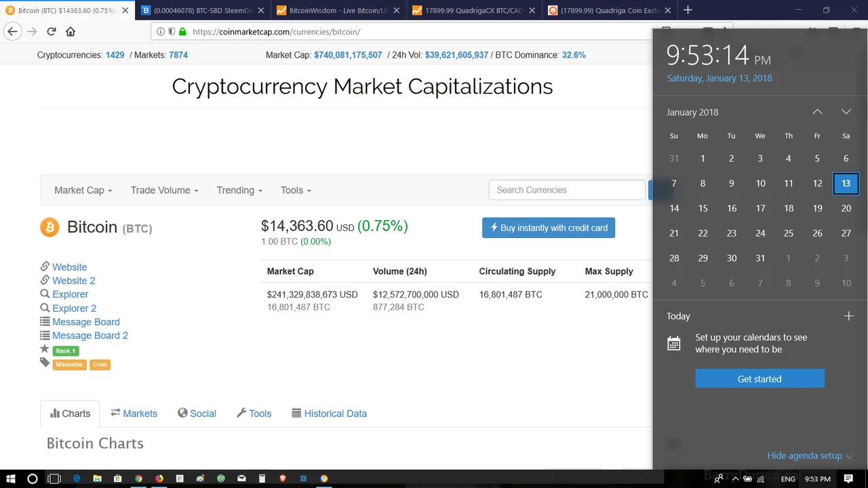Click the green padlock in the address bar

click(182, 32)
